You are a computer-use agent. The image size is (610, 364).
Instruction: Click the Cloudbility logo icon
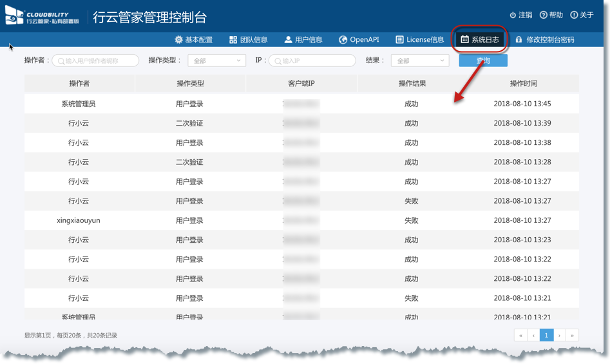tap(14, 15)
